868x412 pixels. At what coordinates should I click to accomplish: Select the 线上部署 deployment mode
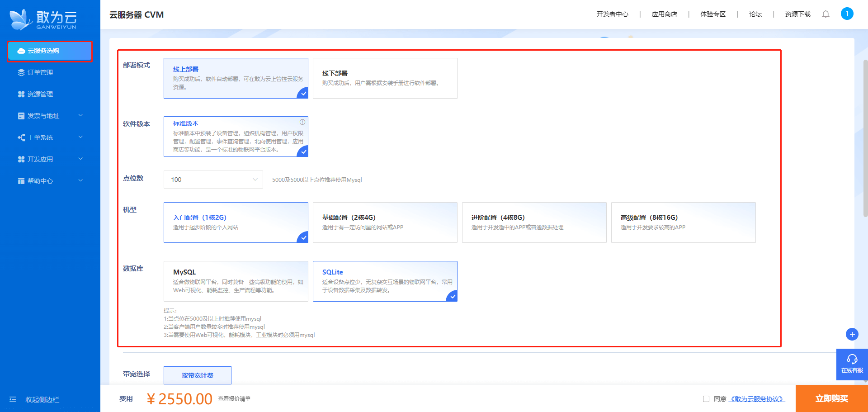click(x=236, y=78)
